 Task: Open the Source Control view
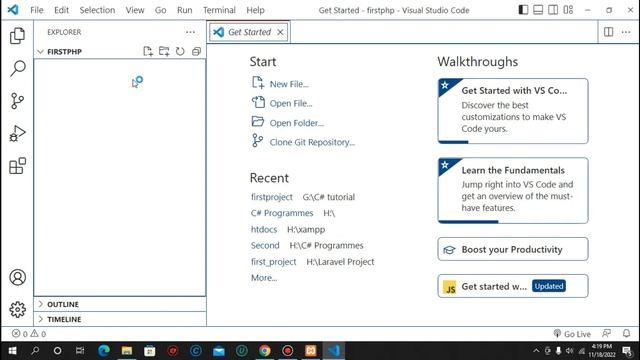click(x=17, y=101)
